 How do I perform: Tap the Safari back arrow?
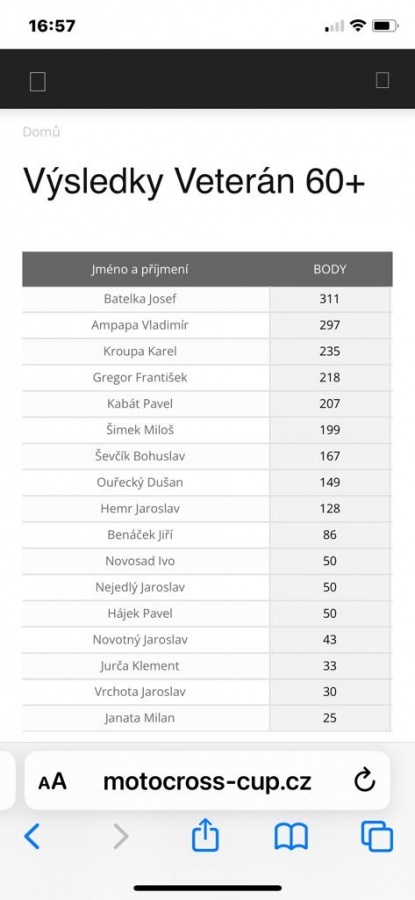32,836
